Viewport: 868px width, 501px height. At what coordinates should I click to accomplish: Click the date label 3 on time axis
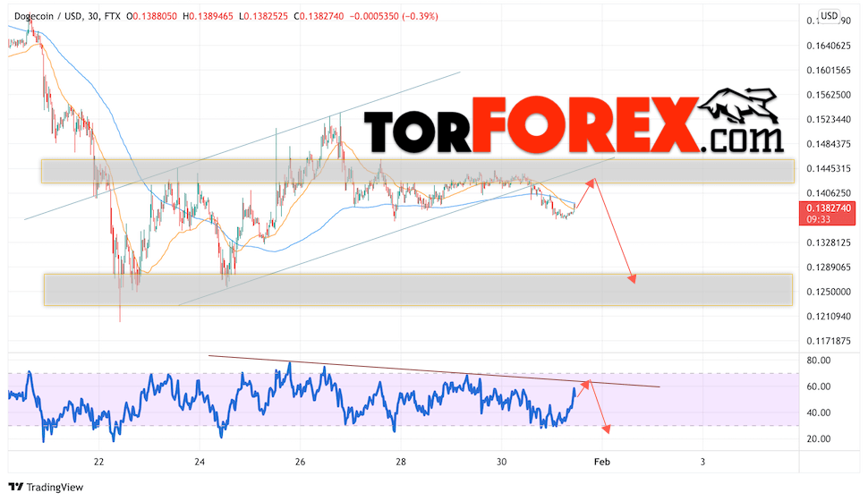pyautogui.click(x=703, y=462)
